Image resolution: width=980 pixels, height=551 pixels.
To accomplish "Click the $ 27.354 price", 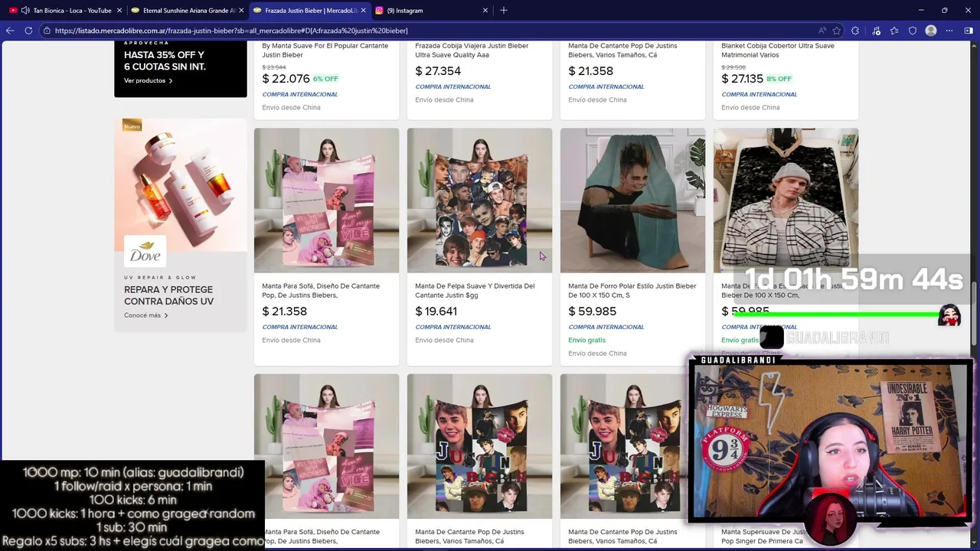I will [438, 71].
